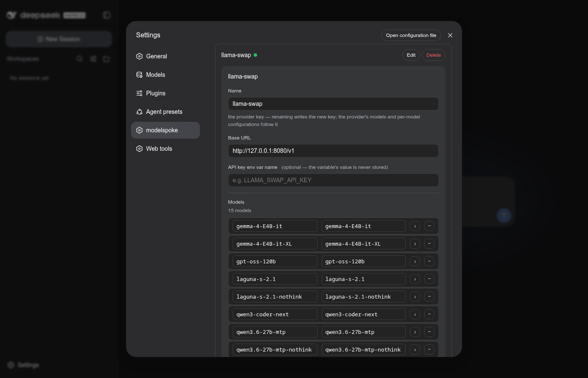Edit the qwen3.6-27b-mtp model ID field
This screenshot has height=378, width=588.
click(x=275, y=332)
